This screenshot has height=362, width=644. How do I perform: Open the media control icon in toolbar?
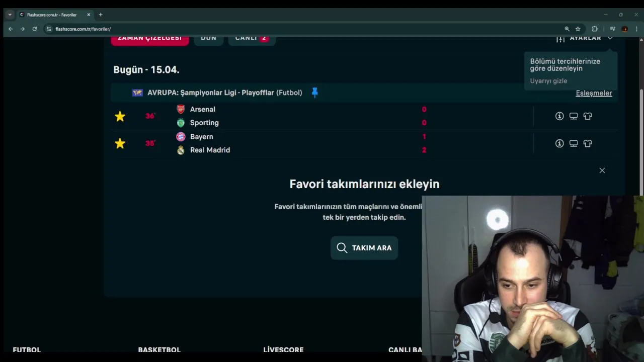coord(612,29)
